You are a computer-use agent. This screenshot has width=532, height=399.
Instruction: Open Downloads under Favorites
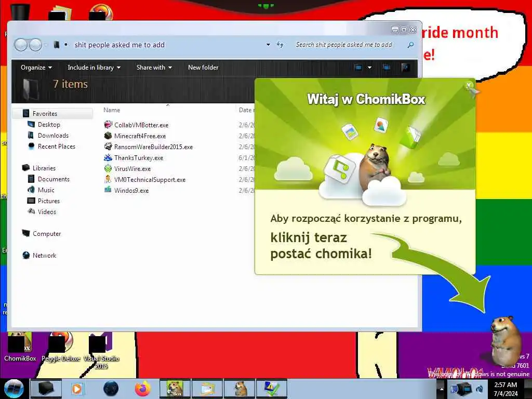coord(54,136)
